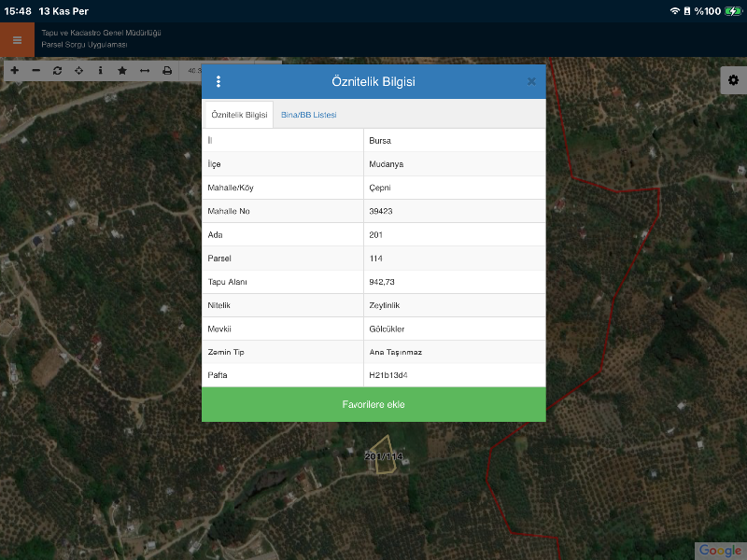Click the Google logo link
Screen dimensions: 747x560
tap(720, 550)
